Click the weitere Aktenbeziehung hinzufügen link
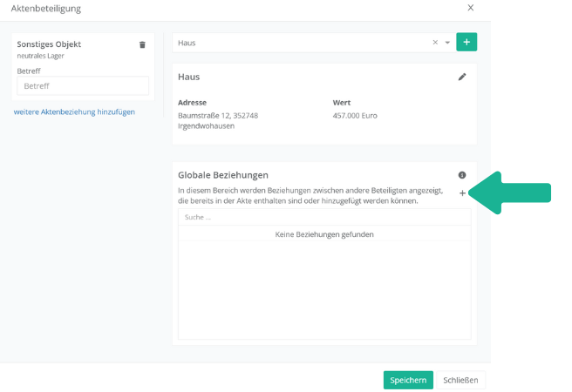This screenshot has height=392, width=572. point(74,112)
